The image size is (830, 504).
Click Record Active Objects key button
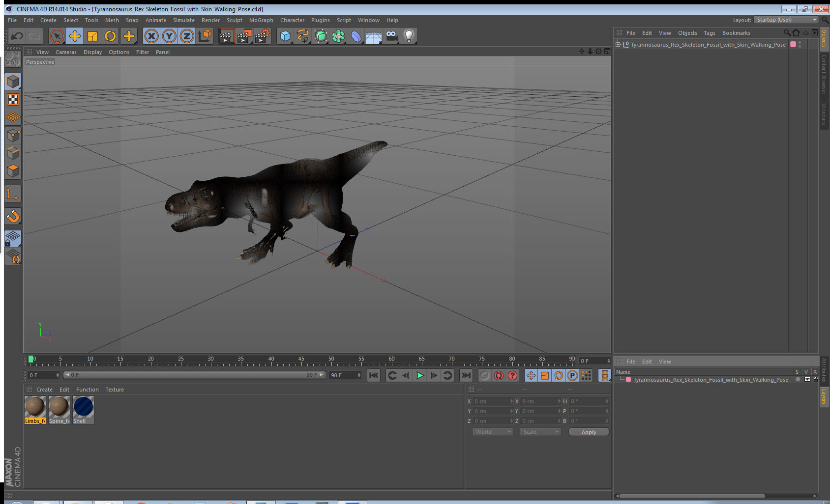(485, 375)
